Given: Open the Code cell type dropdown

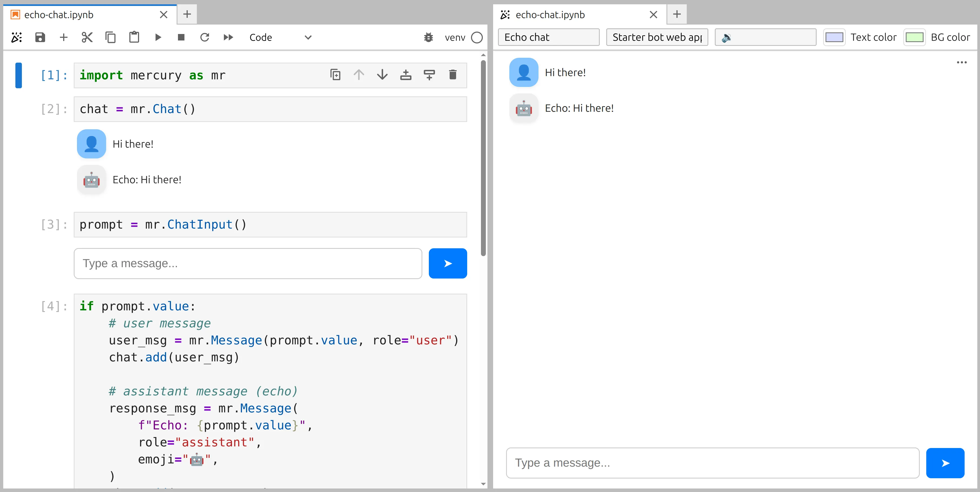Looking at the screenshot, I should click(281, 37).
